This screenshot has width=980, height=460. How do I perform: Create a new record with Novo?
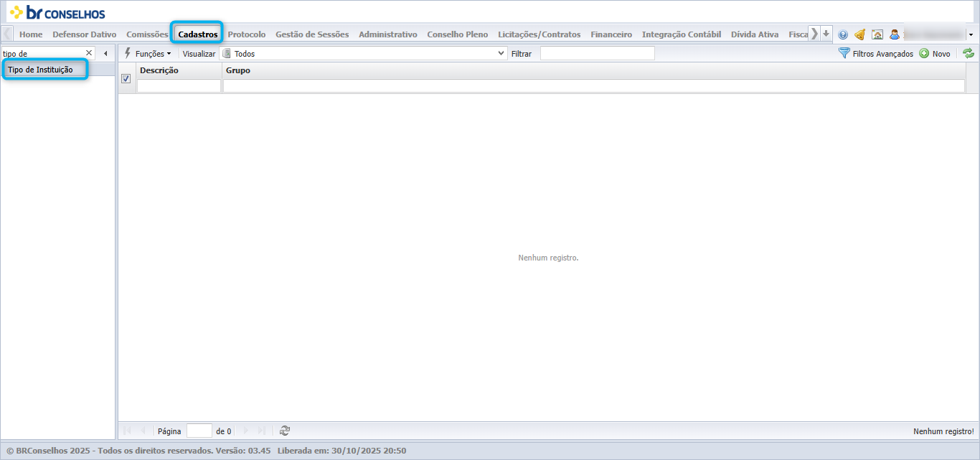935,53
